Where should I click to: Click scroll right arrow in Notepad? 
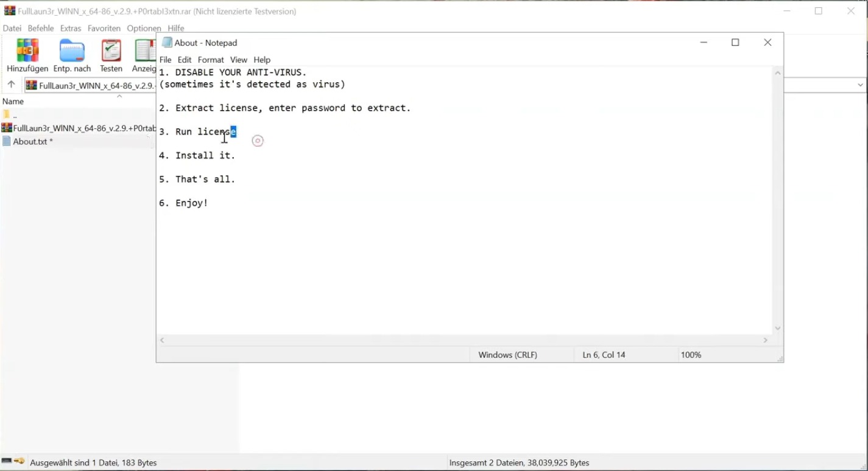coord(766,340)
